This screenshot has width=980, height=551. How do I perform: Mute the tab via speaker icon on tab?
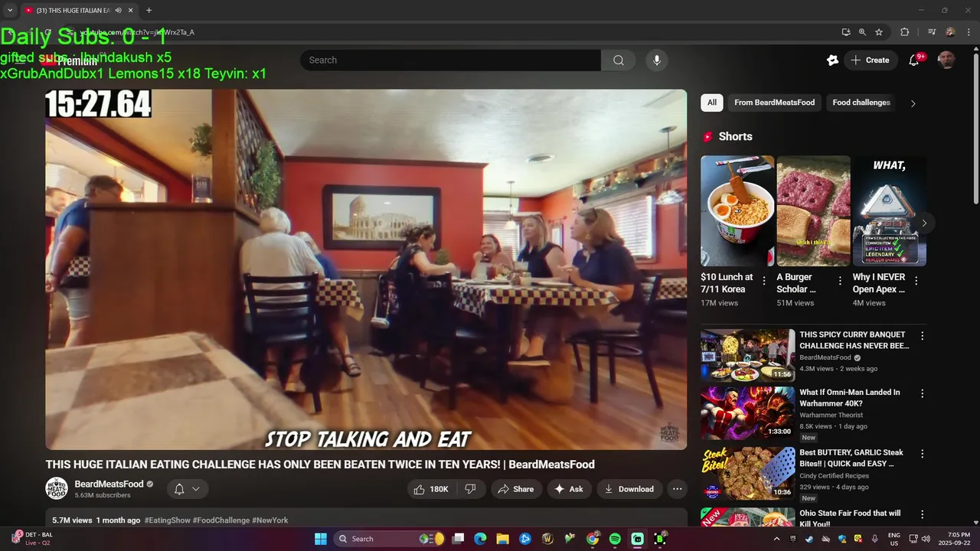tap(118, 11)
